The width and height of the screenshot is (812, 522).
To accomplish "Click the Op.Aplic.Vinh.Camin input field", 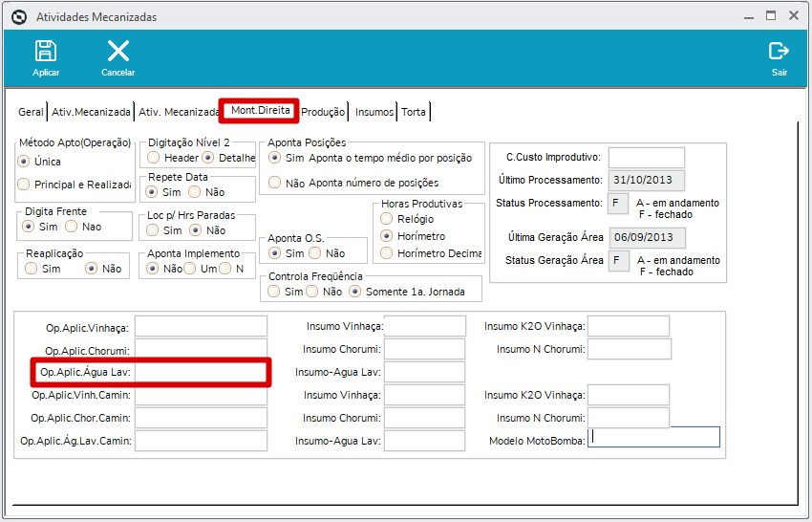I will 201,396.
